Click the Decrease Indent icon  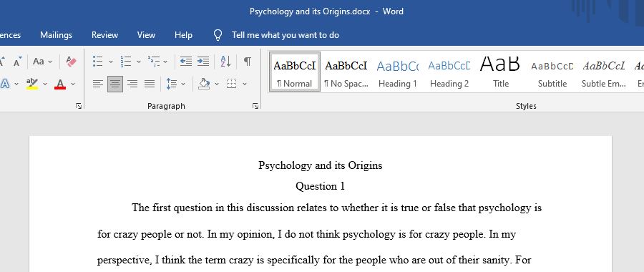[186, 62]
